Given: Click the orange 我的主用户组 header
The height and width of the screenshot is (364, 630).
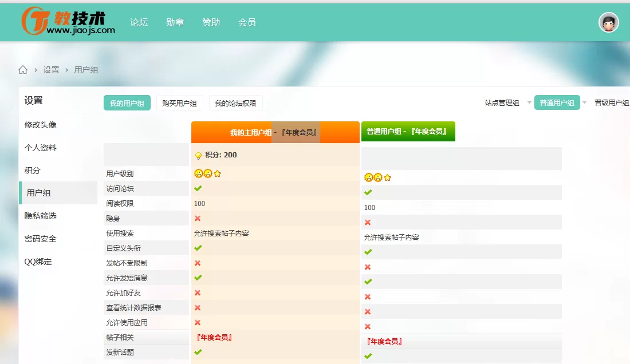Looking at the screenshot, I should [275, 132].
